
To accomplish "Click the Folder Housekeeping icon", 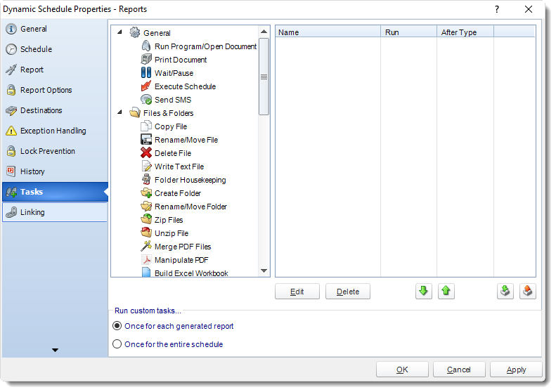I will (146, 180).
